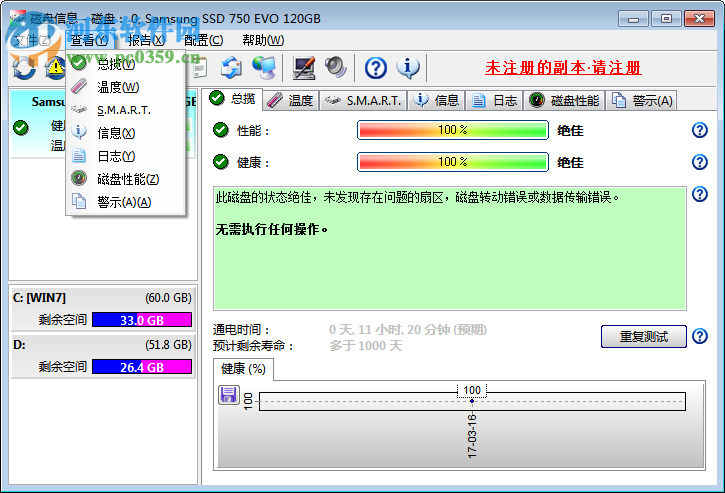Click the 绝佳 rating beside 性能 bar
The width and height of the screenshot is (725, 493).
point(570,130)
